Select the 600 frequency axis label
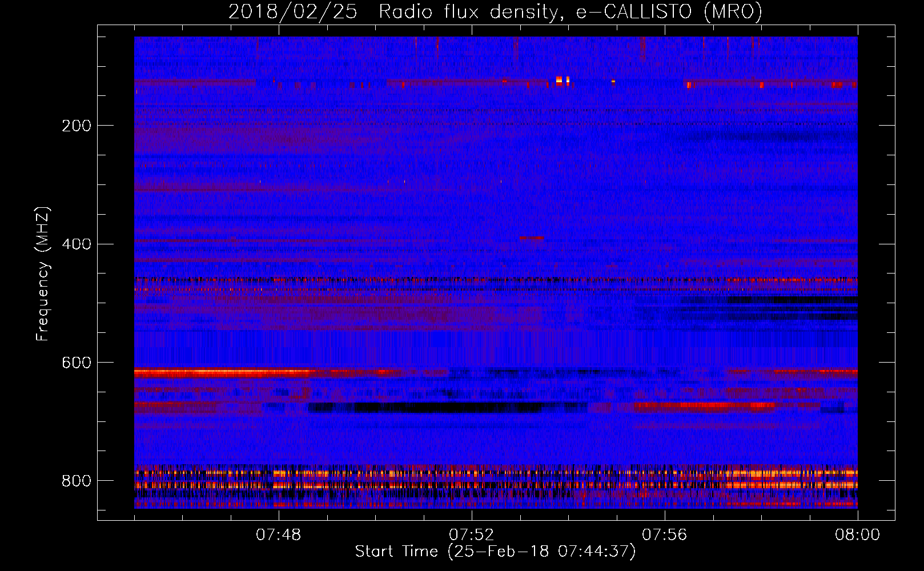The width and height of the screenshot is (924, 571). tap(77, 363)
